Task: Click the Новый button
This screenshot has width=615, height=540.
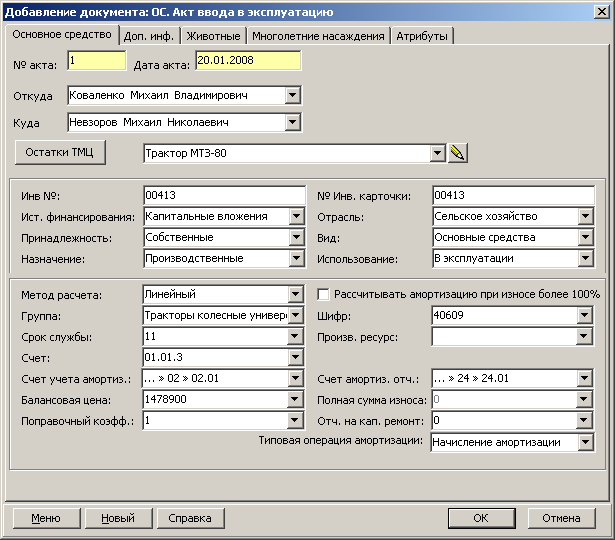Action: (x=118, y=518)
